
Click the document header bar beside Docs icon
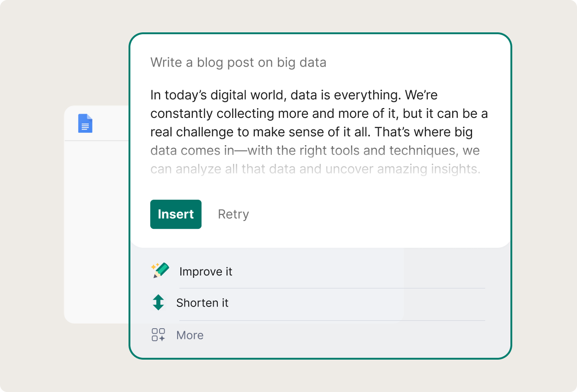point(111,123)
